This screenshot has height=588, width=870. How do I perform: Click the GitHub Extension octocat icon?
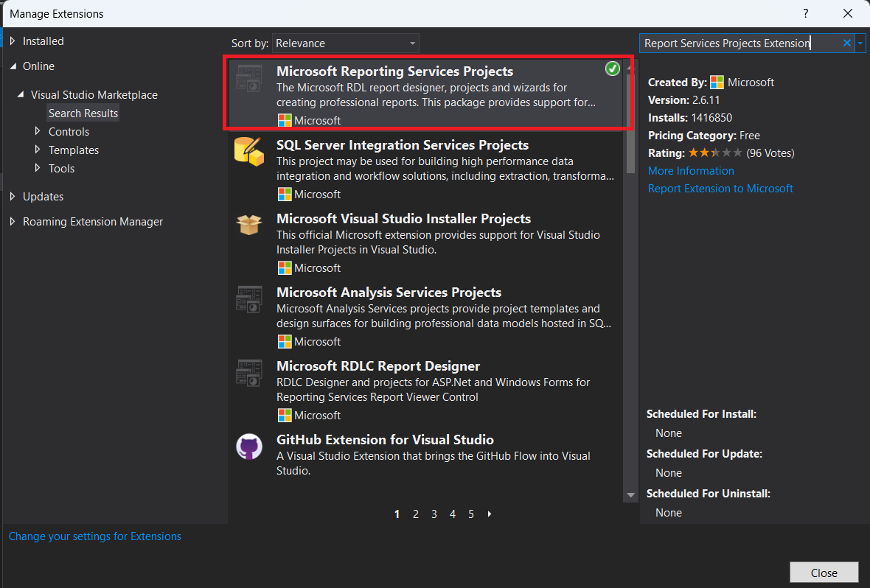pos(249,447)
